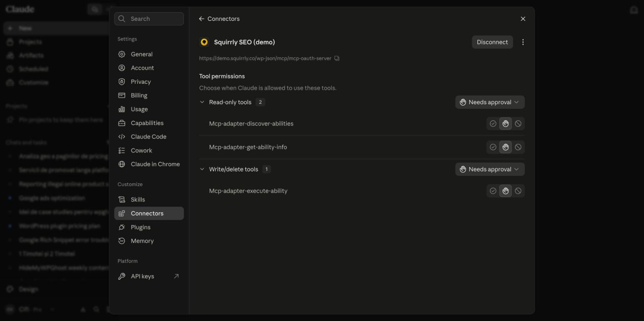Open General settings

(149, 54)
